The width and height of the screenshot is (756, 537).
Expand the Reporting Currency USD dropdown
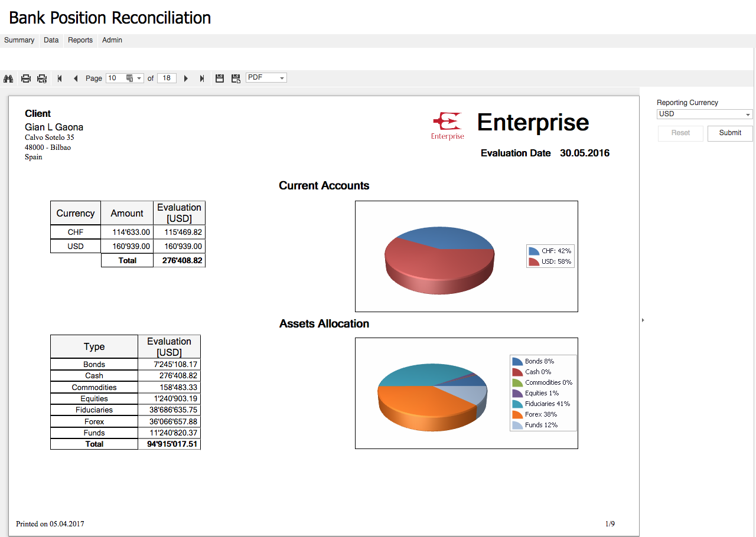(x=748, y=114)
